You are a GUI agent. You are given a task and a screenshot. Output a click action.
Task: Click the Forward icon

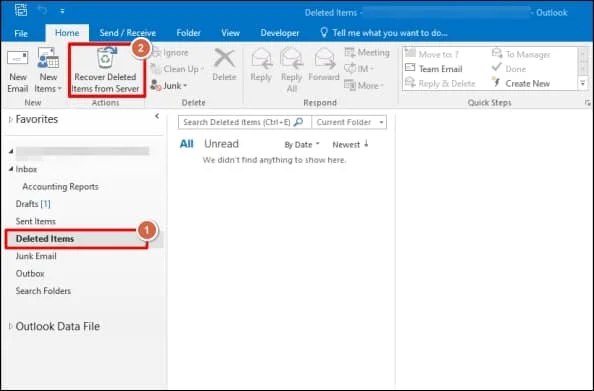[x=324, y=59]
